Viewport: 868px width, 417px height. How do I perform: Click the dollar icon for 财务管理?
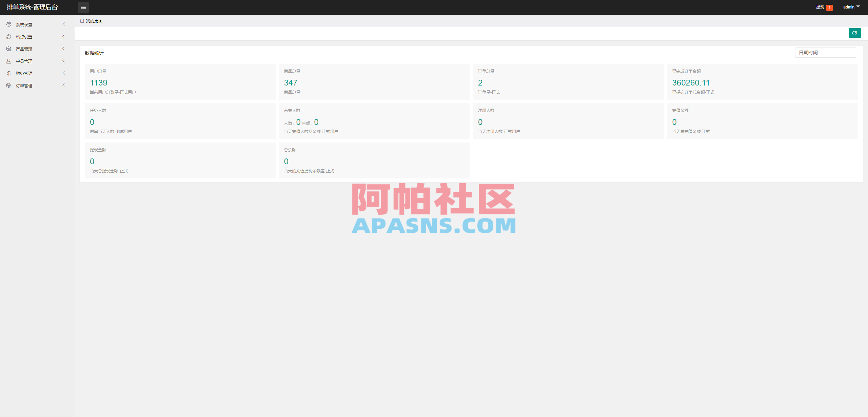(8, 73)
